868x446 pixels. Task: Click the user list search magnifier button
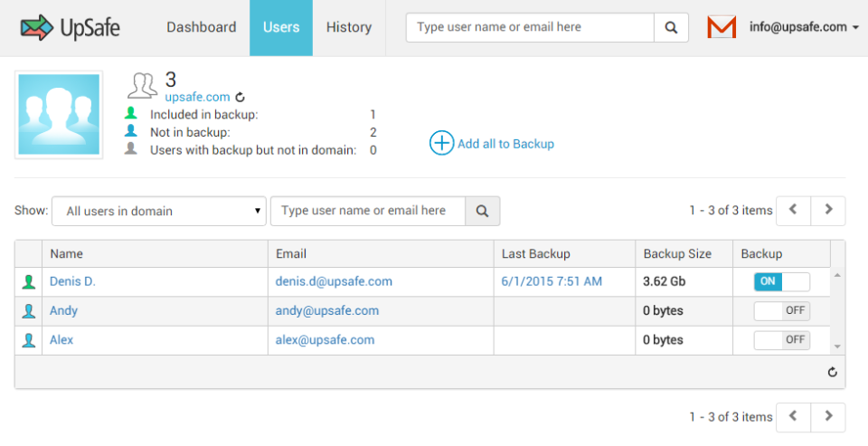[482, 211]
